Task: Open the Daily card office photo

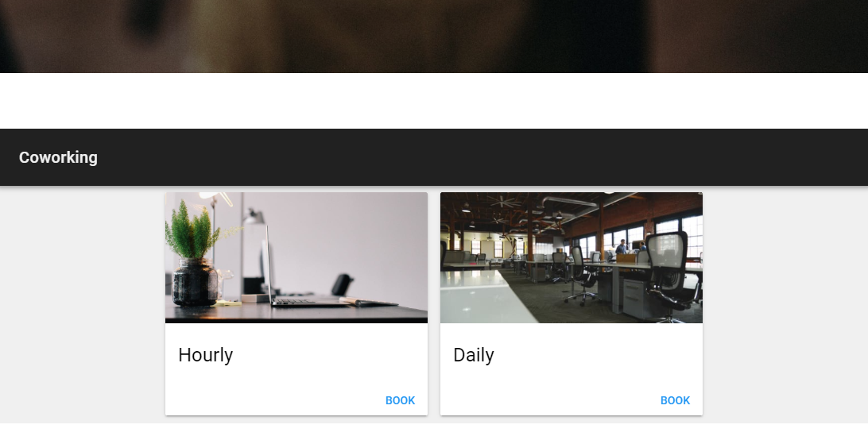Action: (x=572, y=257)
